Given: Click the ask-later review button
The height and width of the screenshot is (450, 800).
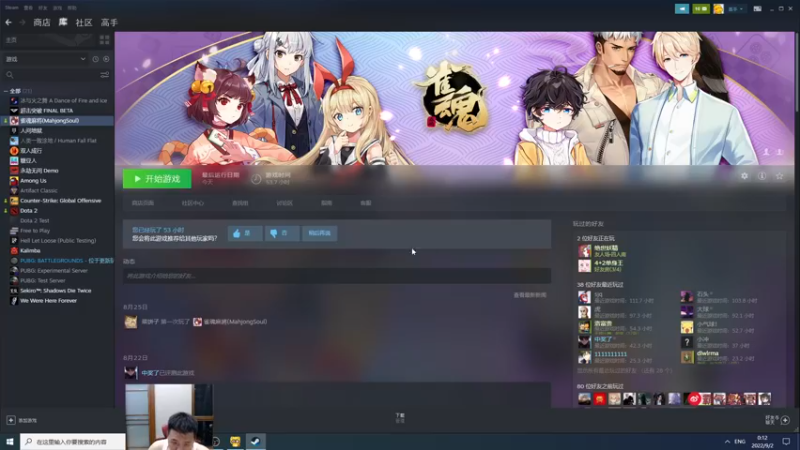Looking at the screenshot, I should [x=319, y=233].
